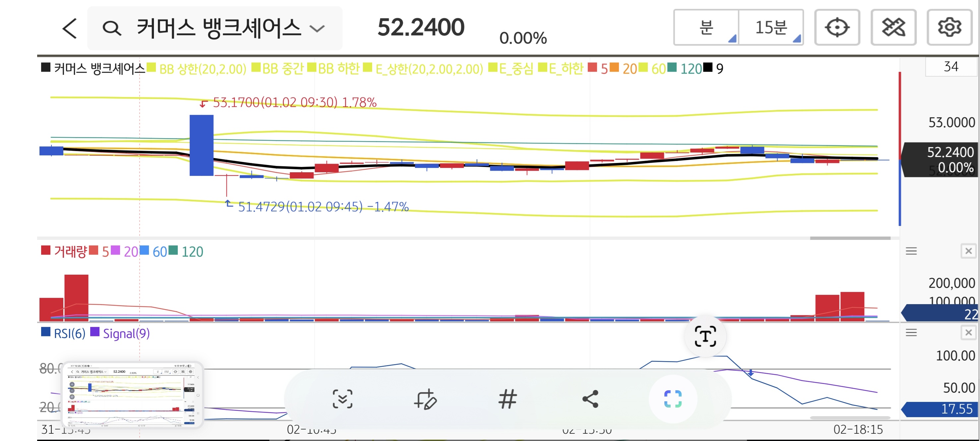
Task: Click the stock search magnifier icon
Action: (112, 28)
